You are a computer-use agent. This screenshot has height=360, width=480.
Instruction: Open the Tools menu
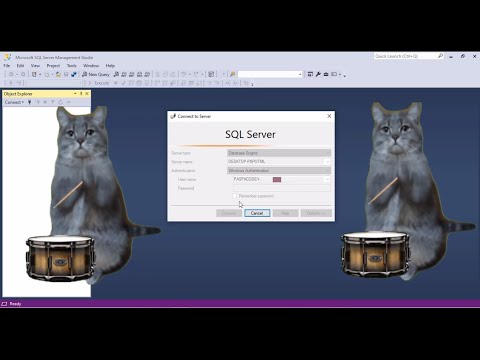[72, 66]
